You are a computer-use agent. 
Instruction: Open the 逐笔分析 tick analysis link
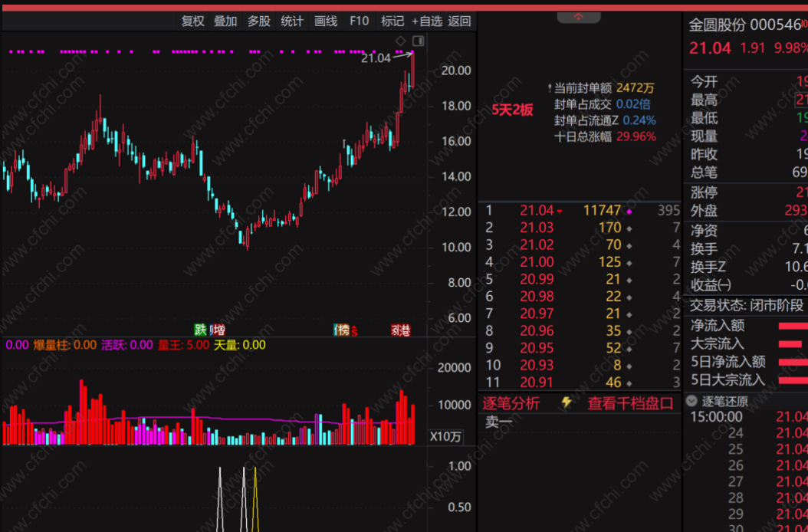pyautogui.click(x=511, y=403)
